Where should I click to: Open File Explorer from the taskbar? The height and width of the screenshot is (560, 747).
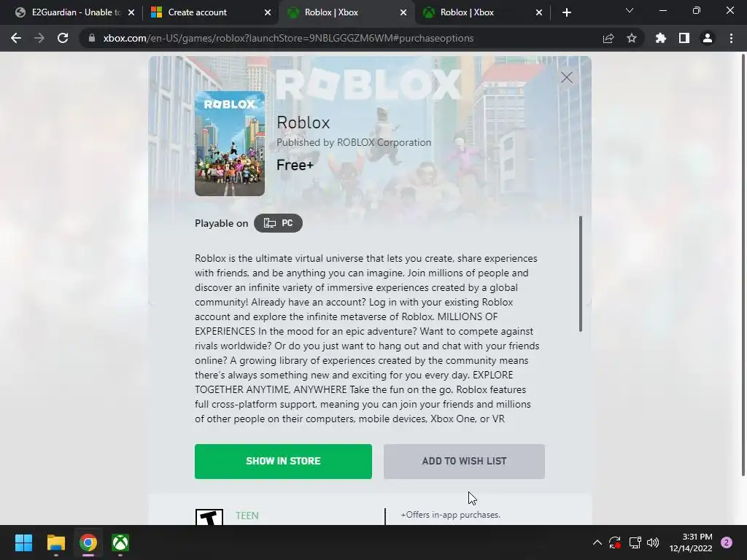pyautogui.click(x=55, y=542)
